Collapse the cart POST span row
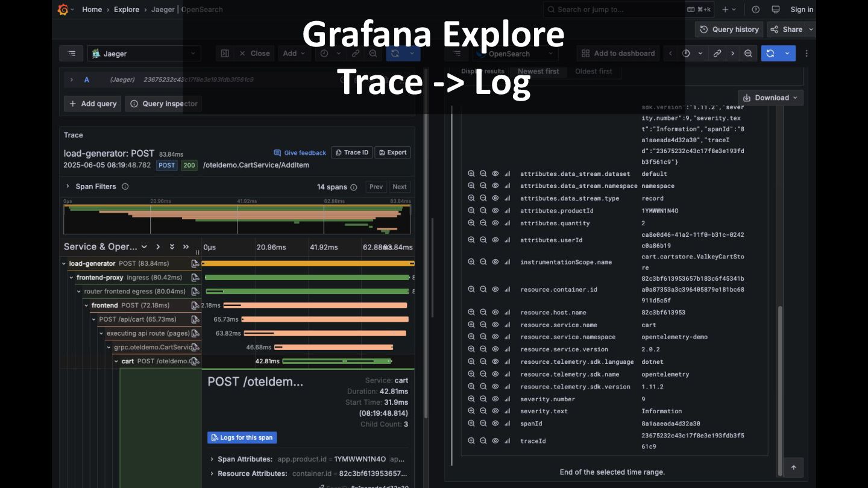 tap(116, 361)
